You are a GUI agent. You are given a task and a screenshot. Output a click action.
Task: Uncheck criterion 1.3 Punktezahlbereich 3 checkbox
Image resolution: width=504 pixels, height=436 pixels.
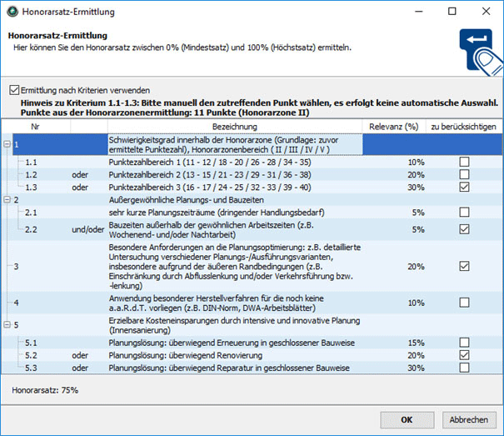point(464,187)
